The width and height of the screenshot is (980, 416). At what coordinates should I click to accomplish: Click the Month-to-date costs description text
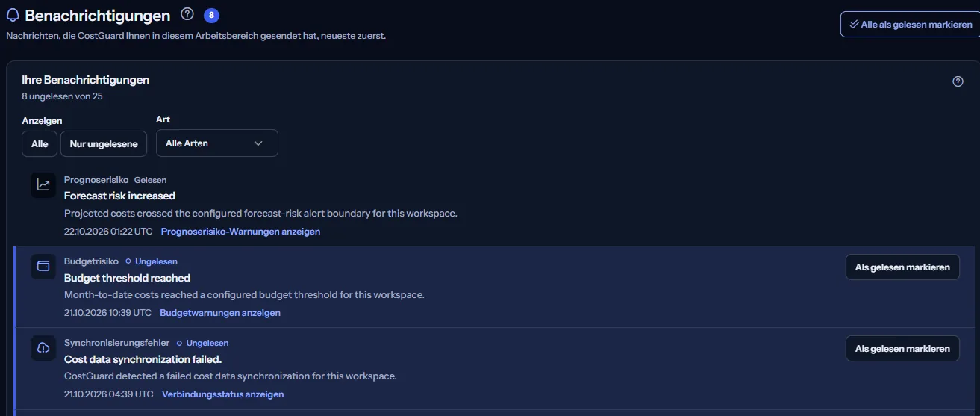point(244,294)
